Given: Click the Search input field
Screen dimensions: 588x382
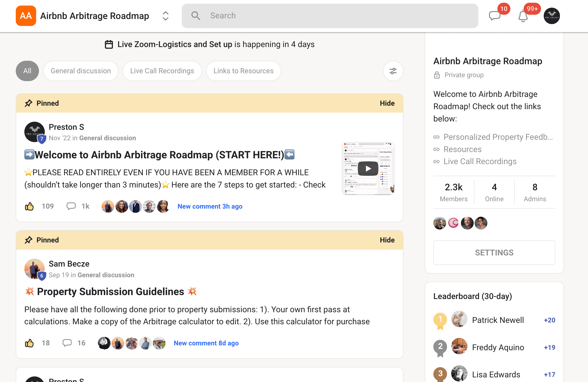Looking at the screenshot, I should [329, 16].
